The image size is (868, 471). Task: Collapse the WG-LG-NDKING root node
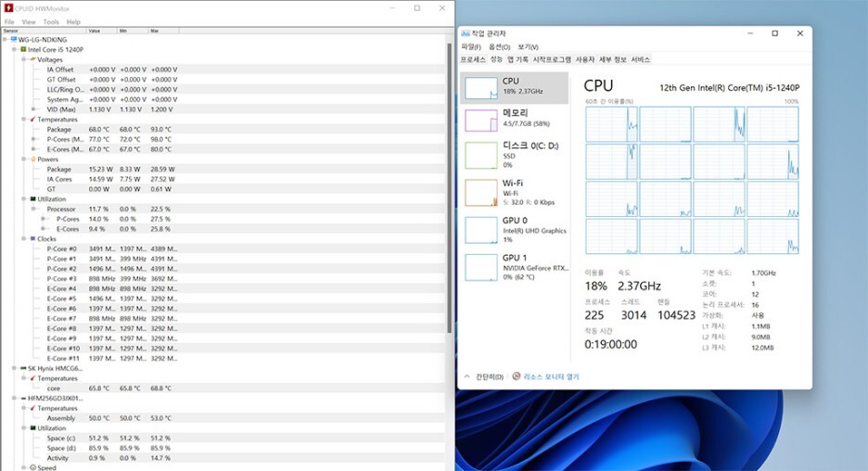5,40
